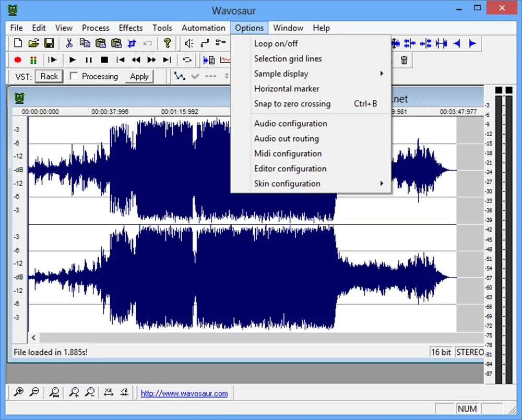Screen dimensions: 522x420
Task: Play the audio with the play button
Action: pos(72,60)
